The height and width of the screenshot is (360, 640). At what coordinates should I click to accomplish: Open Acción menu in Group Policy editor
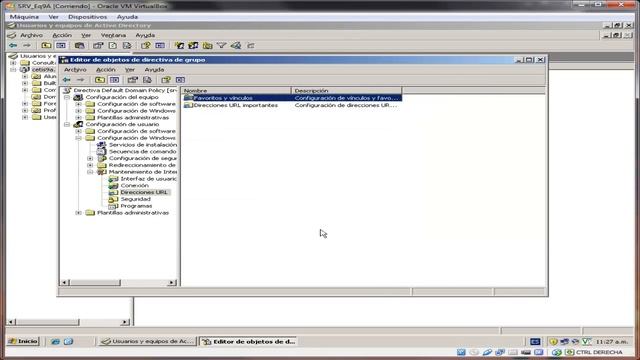point(106,70)
